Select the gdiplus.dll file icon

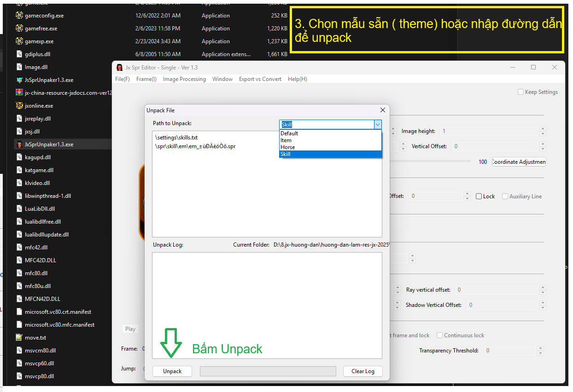[x=19, y=54]
